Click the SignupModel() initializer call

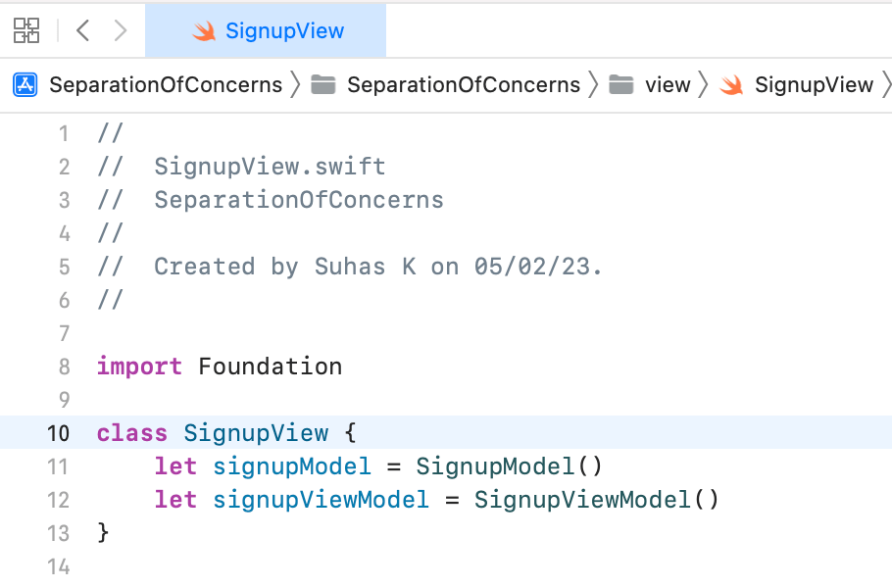point(509,466)
